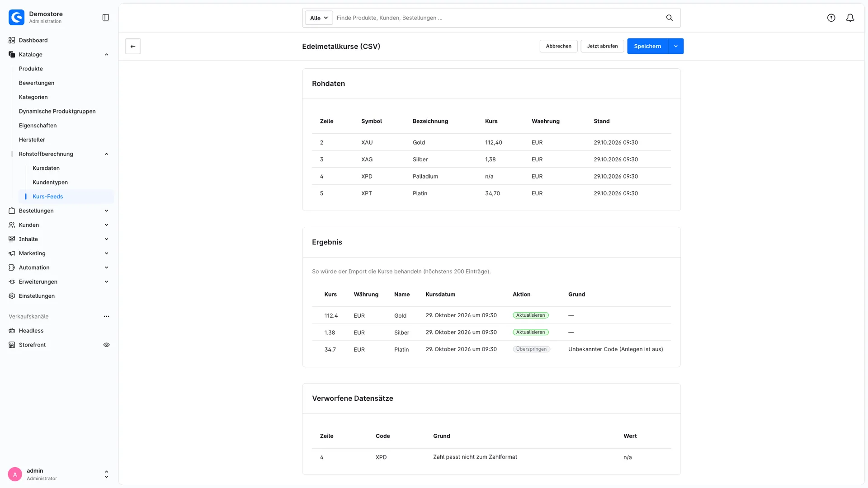Toggle Storefront visibility eye icon

pos(107,345)
